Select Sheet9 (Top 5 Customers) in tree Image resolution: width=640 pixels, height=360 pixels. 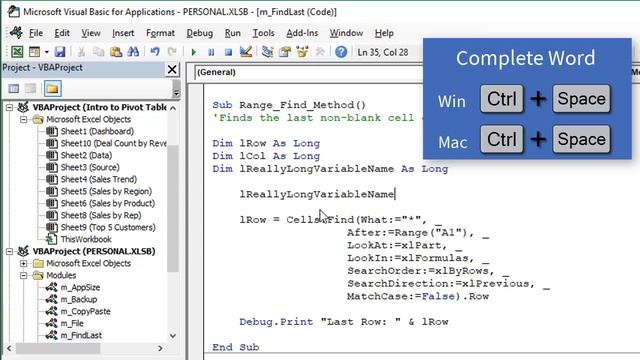tap(108, 227)
